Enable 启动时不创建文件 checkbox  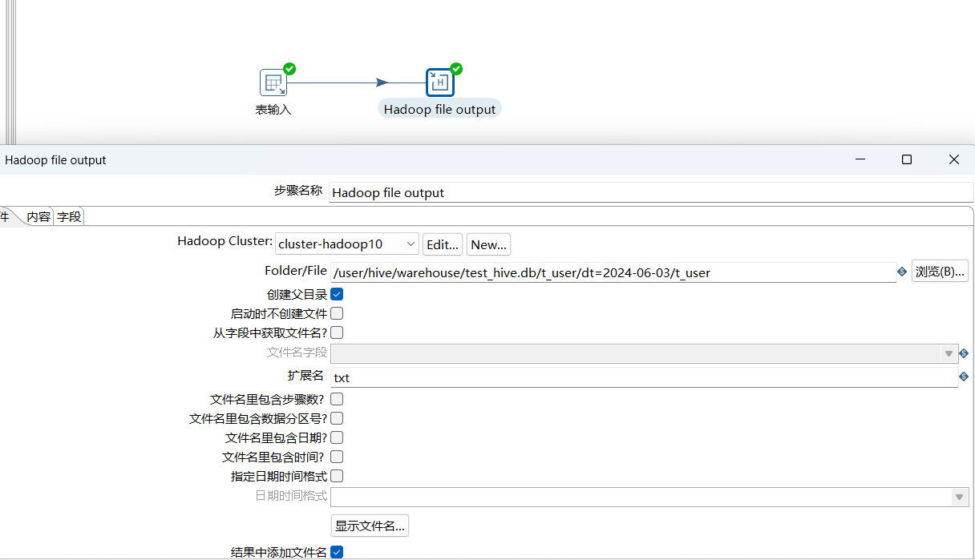(337, 313)
